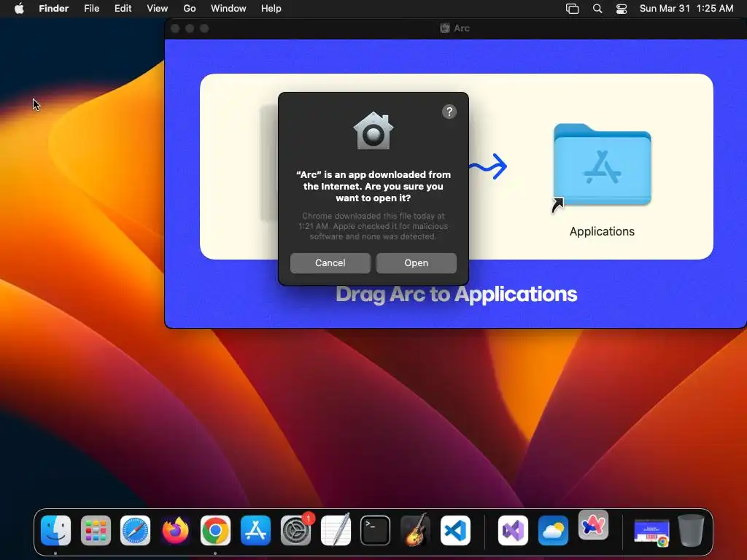The image size is (747, 560).
Task: Launch Safari from the Dock
Action: pyautogui.click(x=135, y=531)
